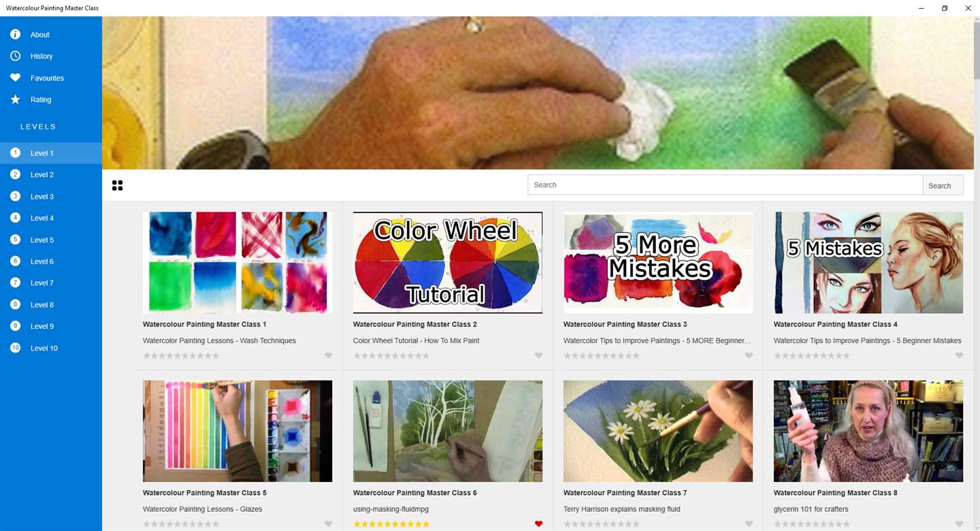Favourite Master Class 1 with heart
This screenshot has height=531, width=980.
pyautogui.click(x=328, y=355)
